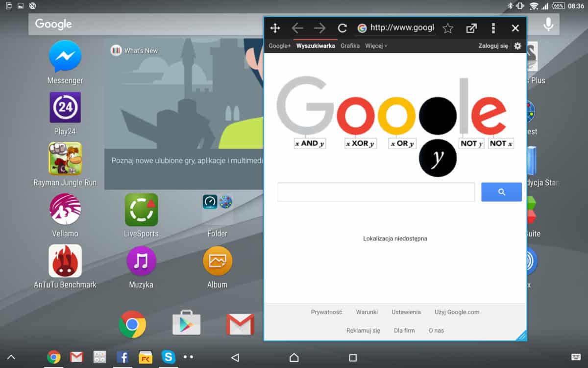Viewport: 588px width, 368px height.
Task: Open the AnTuTu Benchmark app
Action: 65,261
